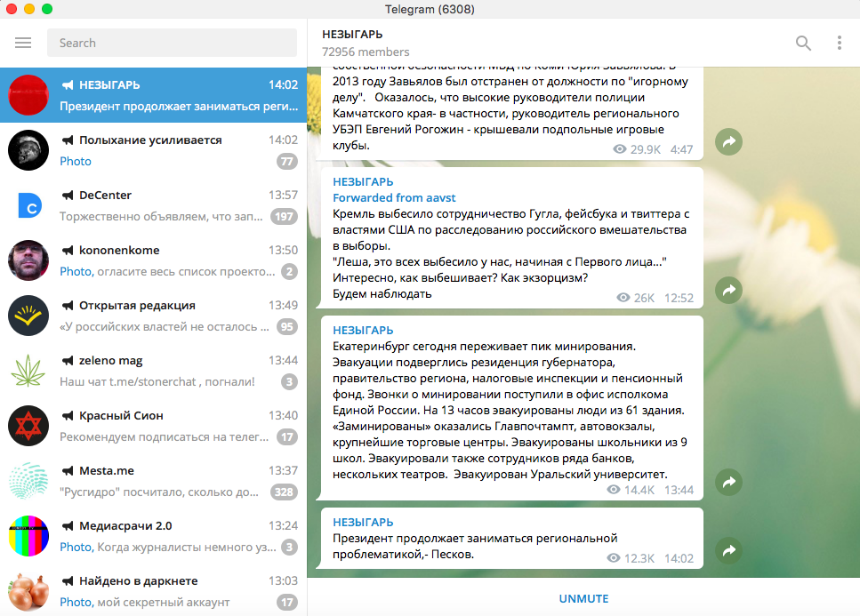Open channel info via НЕЗЫГАРЬ header title
The width and height of the screenshot is (860, 616).
pyautogui.click(x=352, y=35)
